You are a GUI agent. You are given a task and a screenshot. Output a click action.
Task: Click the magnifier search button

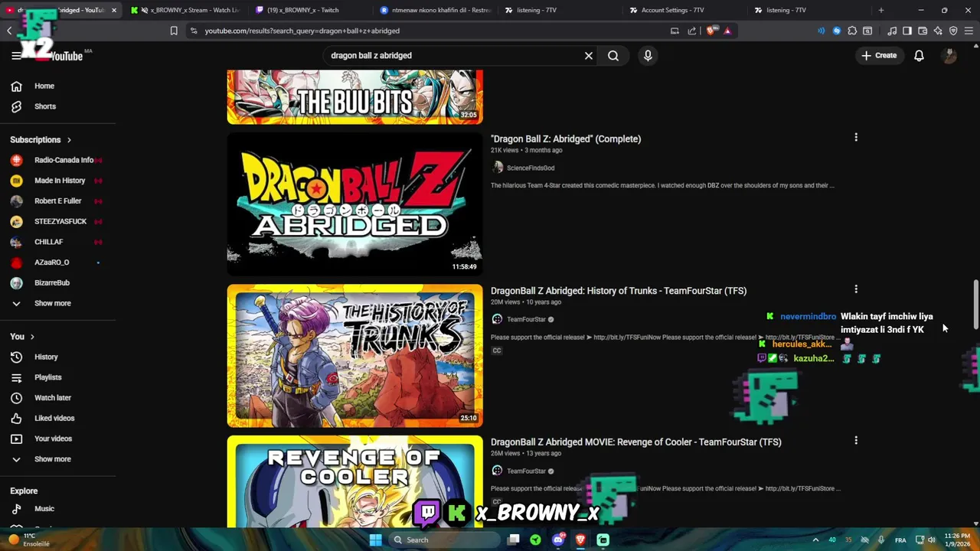(613, 55)
